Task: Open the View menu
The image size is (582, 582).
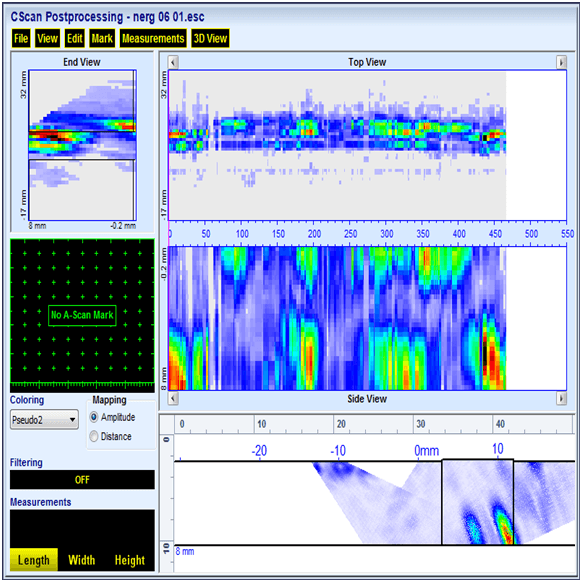Action: [x=47, y=38]
